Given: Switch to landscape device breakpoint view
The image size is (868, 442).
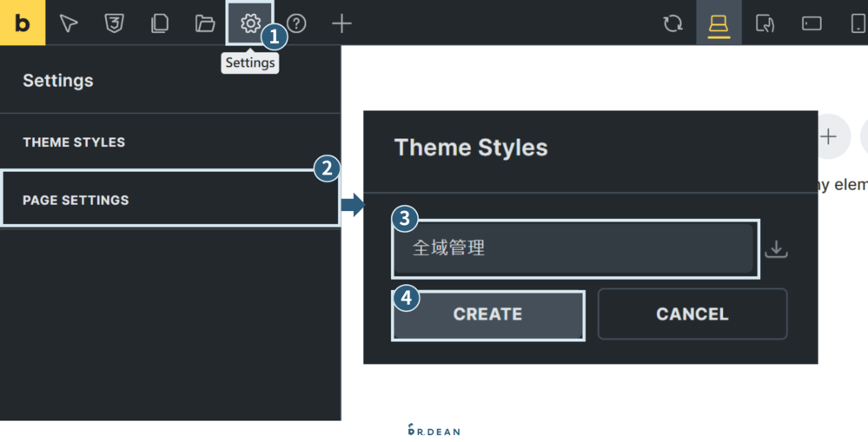Looking at the screenshot, I should (812, 23).
